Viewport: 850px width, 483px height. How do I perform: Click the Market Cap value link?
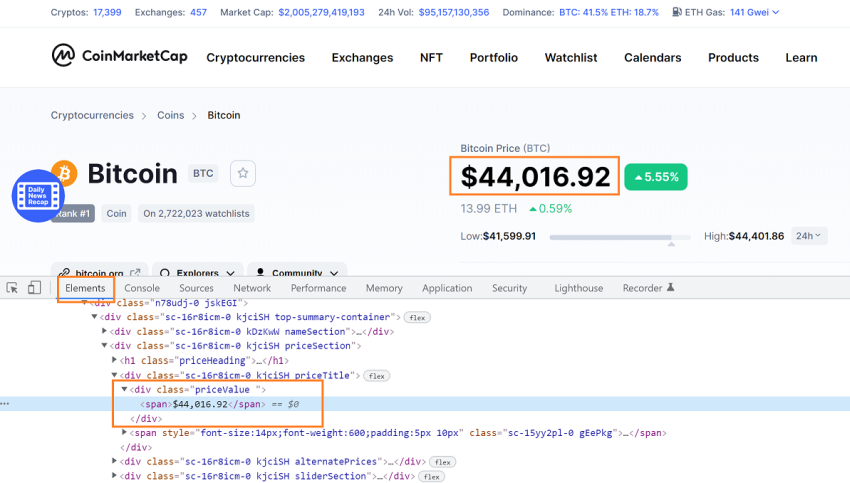tap(321, 12)
